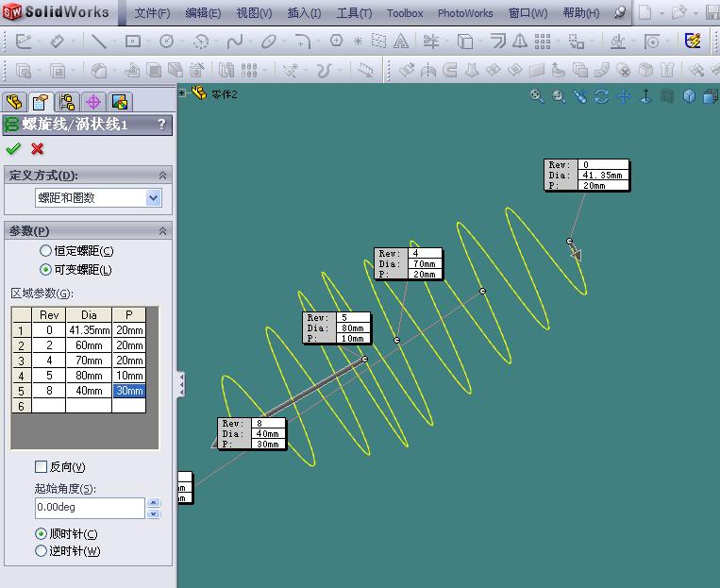720x588 pixels.
Task: Open the 插入(I) menu
Action: pos(304,13)
